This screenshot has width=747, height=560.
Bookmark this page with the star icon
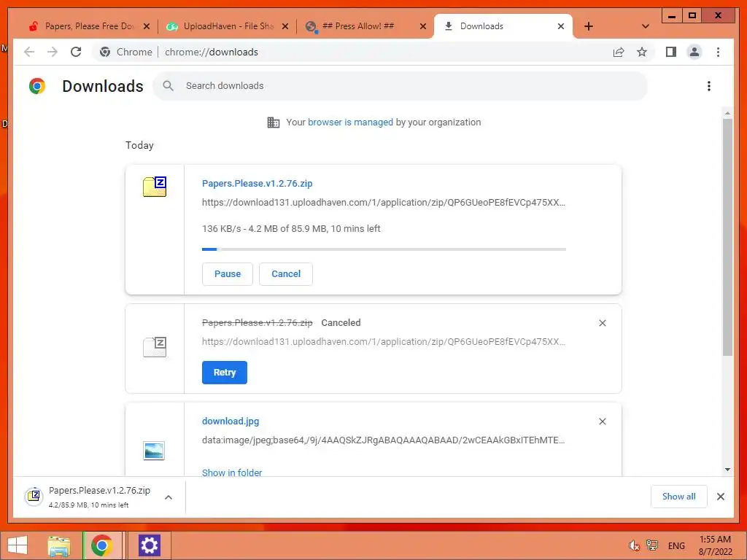(x=642, y=52)
